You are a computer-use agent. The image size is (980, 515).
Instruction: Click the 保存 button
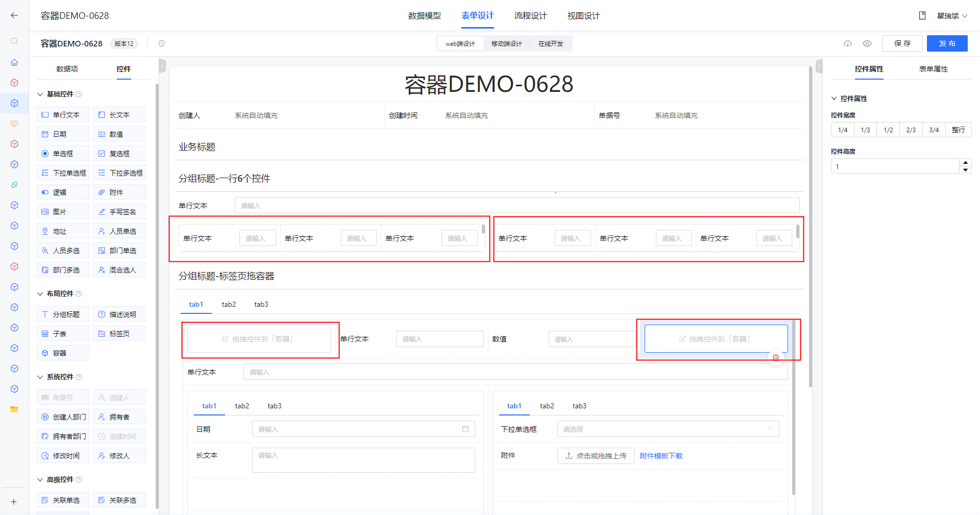pyautogui.click(x=902, y=43)
